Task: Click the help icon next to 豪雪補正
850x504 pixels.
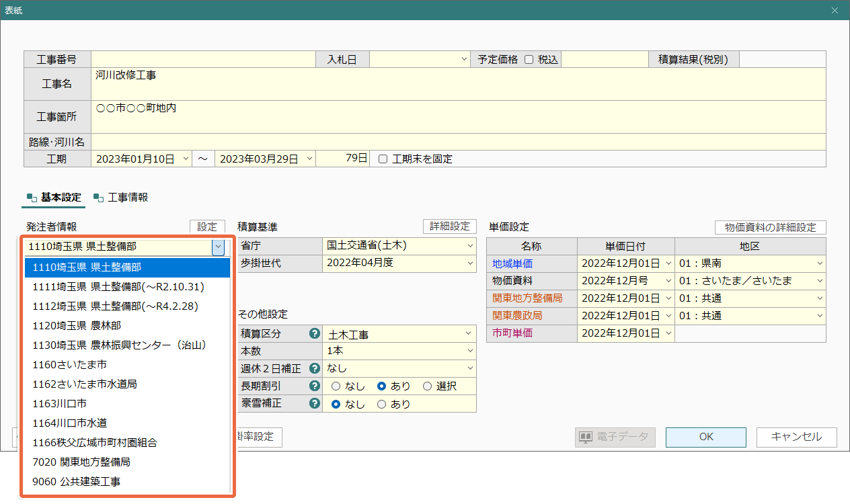Action: click(x=313, y=403)
